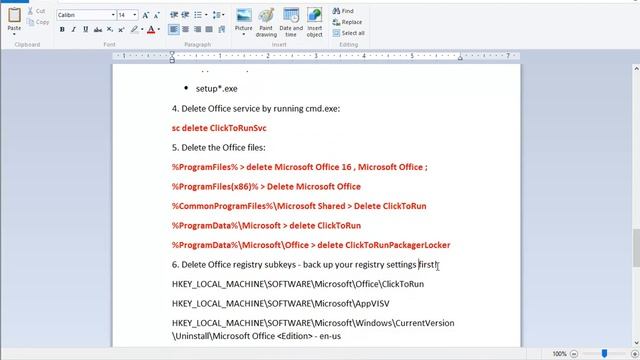Open the Picture dropdown arrow

(244, 34)
